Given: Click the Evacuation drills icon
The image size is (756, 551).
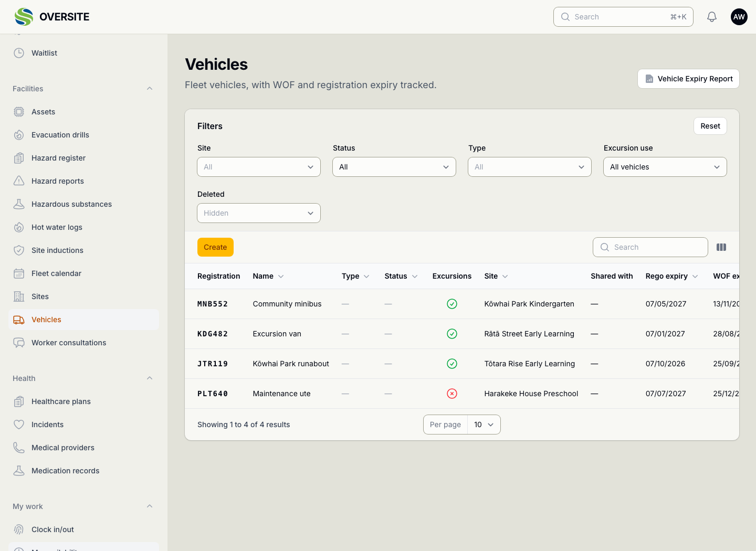Looking at the screenshot, I should (19, 135).
